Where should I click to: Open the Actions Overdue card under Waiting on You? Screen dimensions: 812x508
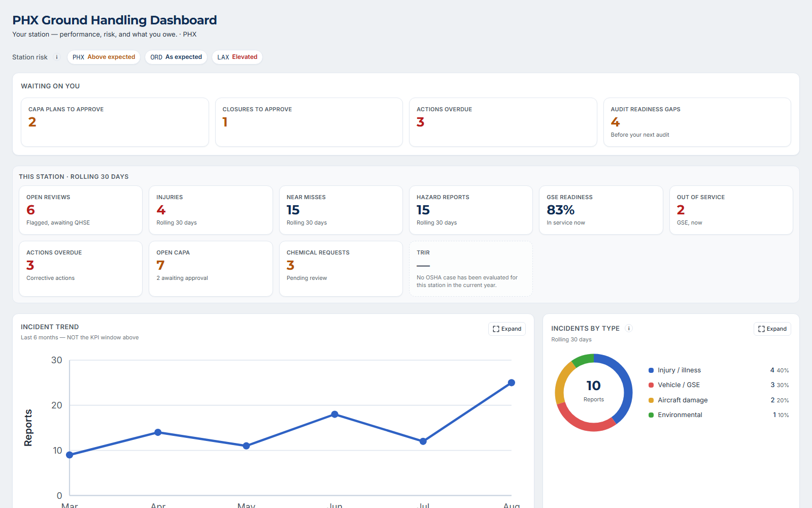point(503,122)
